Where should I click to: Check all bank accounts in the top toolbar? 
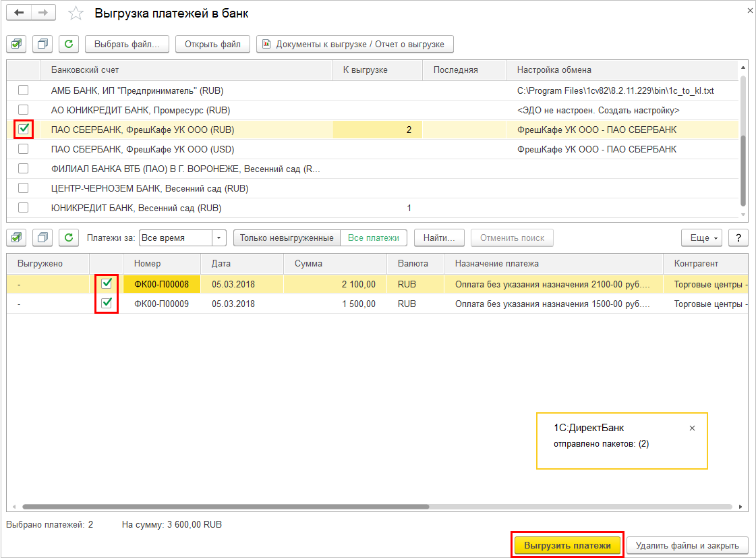tap(16, 44)
